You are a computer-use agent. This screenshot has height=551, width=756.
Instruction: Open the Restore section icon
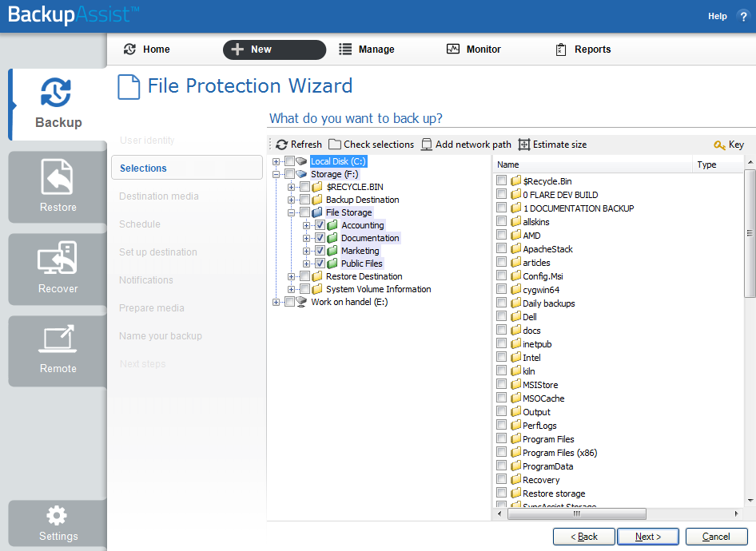[x=58, y=176]
